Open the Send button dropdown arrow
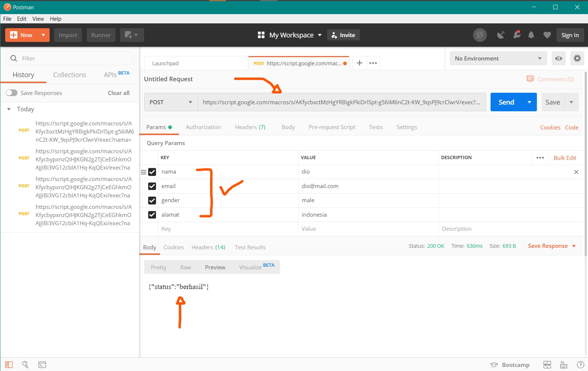This screenshot has width=588, height=371. 529,102
